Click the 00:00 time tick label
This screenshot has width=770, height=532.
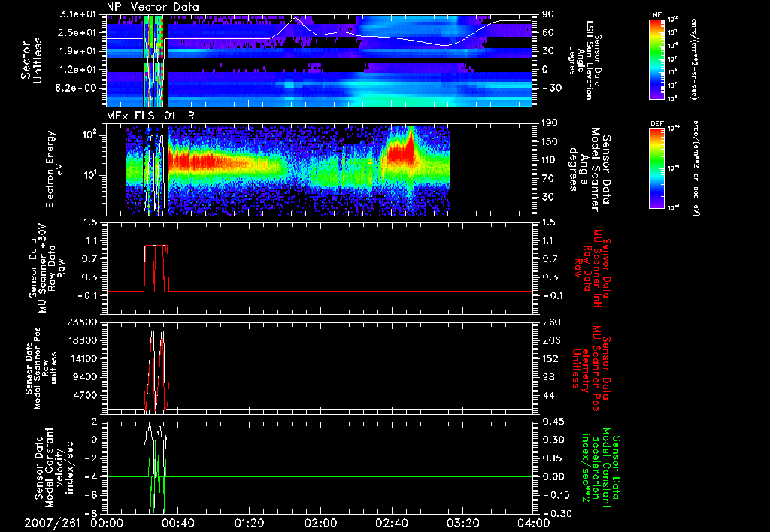107,523
